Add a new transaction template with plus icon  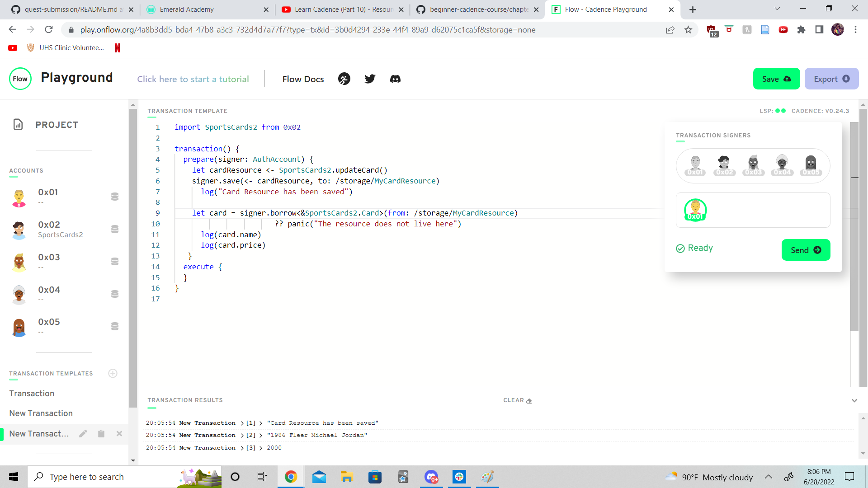[x=113, y=373]
